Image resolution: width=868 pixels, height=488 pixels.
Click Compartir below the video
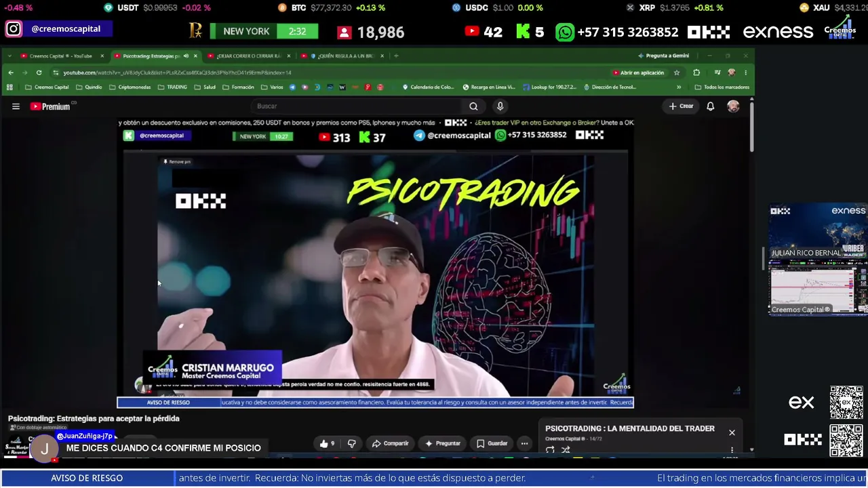390,443
